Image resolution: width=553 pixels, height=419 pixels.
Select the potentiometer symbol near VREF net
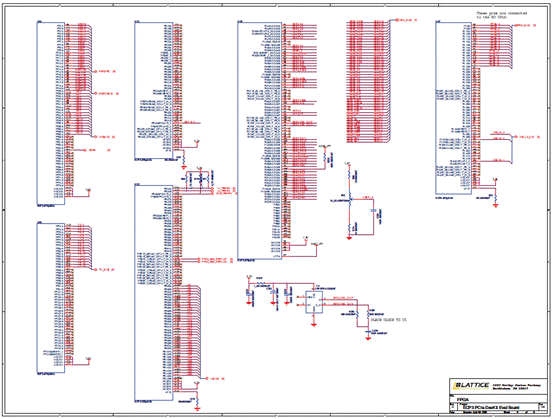click(350, 200)
